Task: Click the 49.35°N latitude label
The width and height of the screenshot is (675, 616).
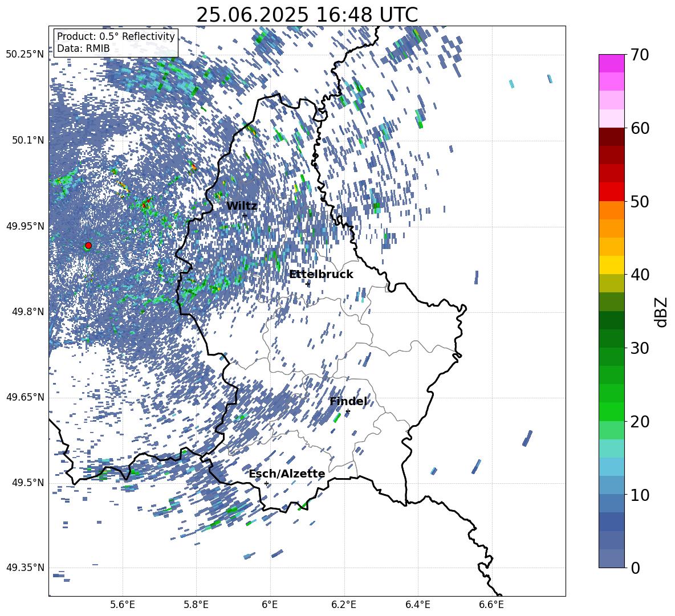Action: coord(25,568)
